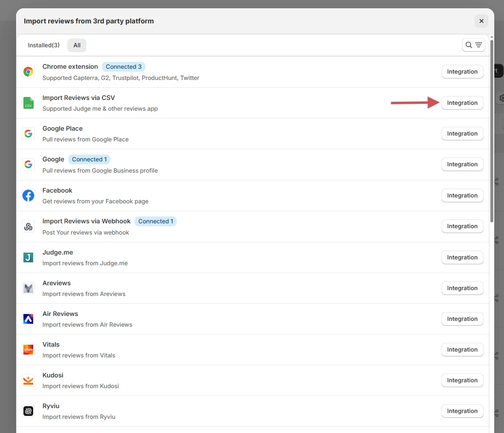
Task: Click the Air Reviews title text
Action: pos(60,314)
